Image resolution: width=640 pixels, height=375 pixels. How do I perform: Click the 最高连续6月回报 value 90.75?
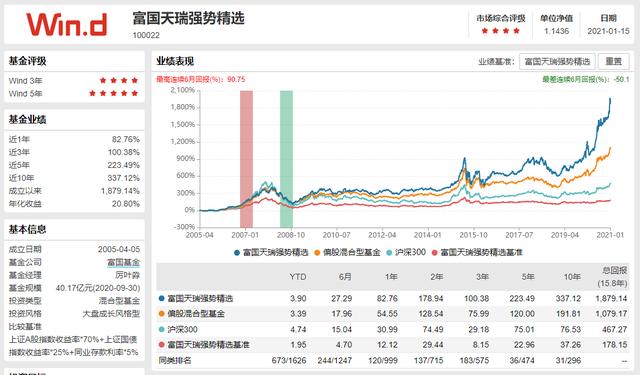236,79
